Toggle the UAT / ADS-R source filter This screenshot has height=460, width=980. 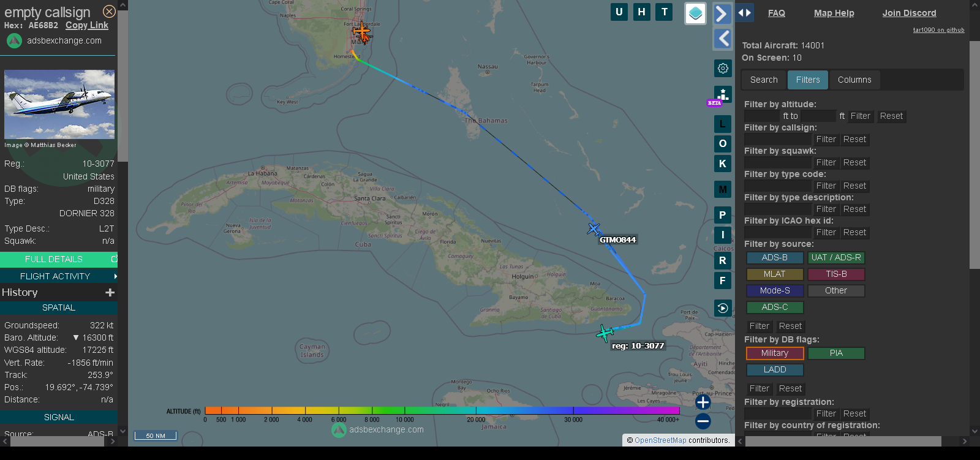(x=836, y=258)
